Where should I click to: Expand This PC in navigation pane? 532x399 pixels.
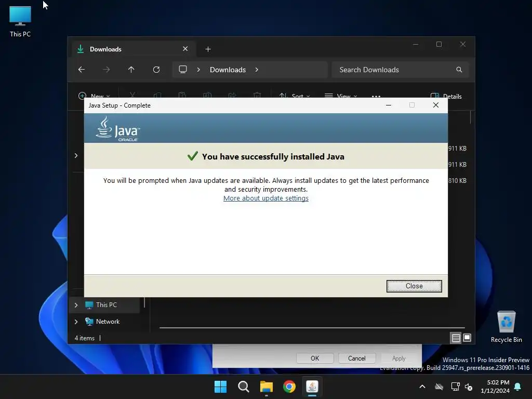click(x=76, y=305)
